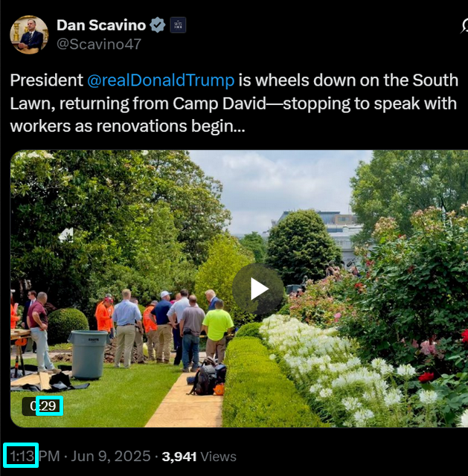Open the @Scavino47 handle link
The image size is (468, 476).
tap(99, 44)
